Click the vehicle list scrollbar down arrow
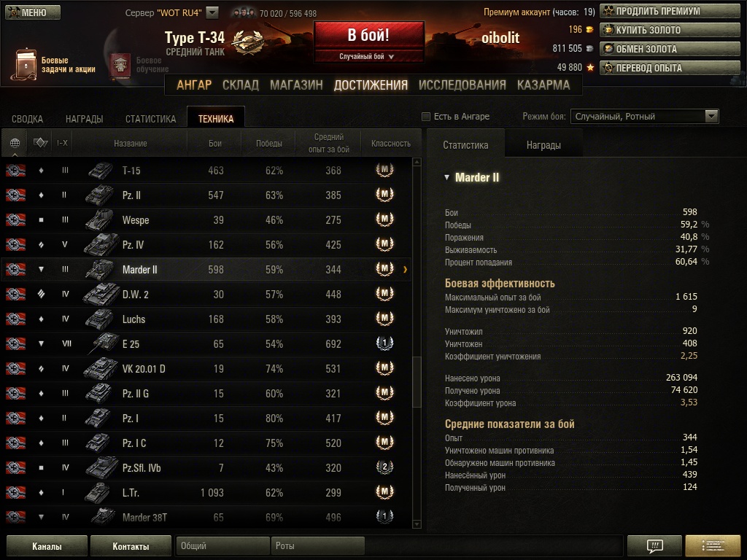Screen dimensions: 747x560 click(x=417, y=524)
